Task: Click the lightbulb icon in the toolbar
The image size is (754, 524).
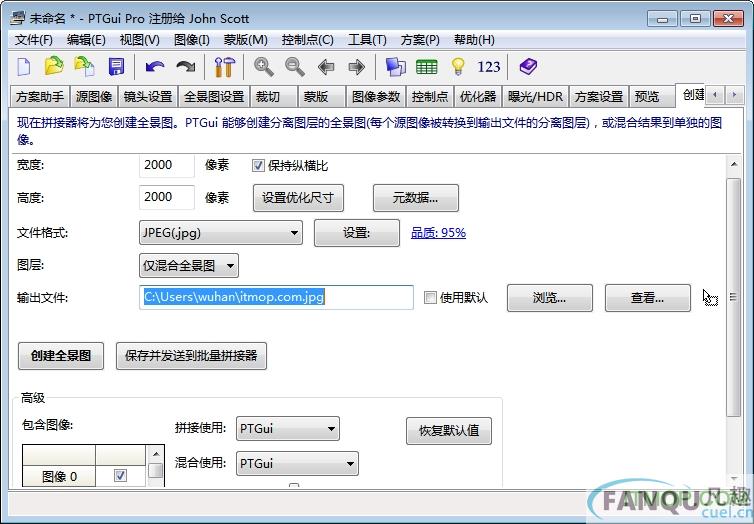Action: coord(458,67)
